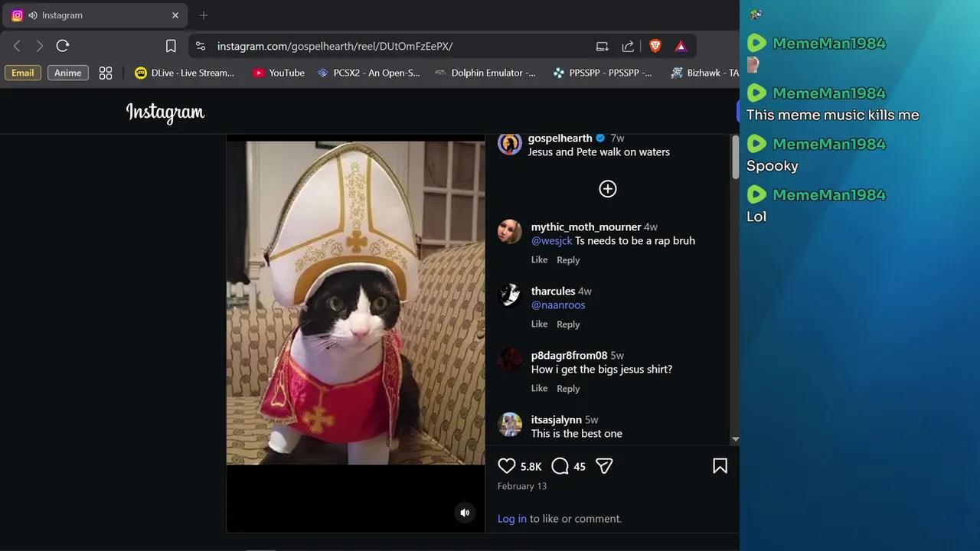
Task: Click the February 13 post date
Action: click(522, 486)
